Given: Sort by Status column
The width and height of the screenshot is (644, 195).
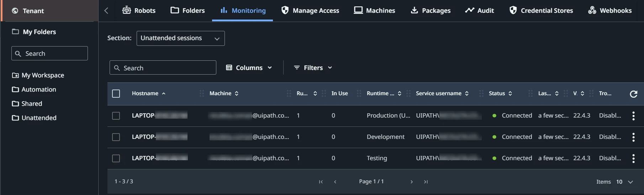Looking at the screenshot, I should [x=500, y=93].
